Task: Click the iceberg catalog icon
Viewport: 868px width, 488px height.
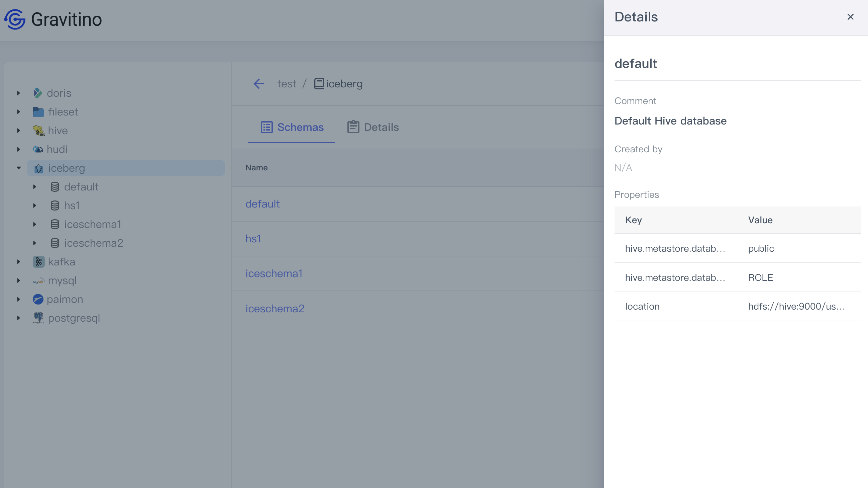Action: (x=38, y=168)
